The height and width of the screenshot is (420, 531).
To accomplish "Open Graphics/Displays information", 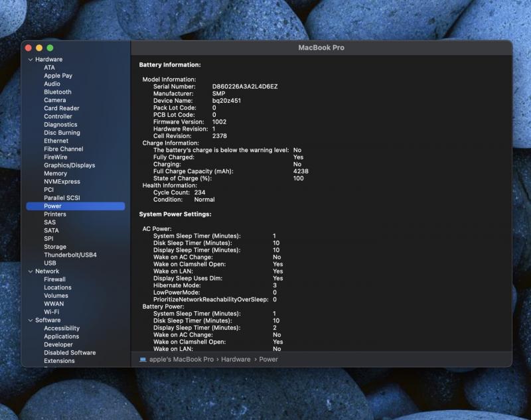I will pos(70,165).
